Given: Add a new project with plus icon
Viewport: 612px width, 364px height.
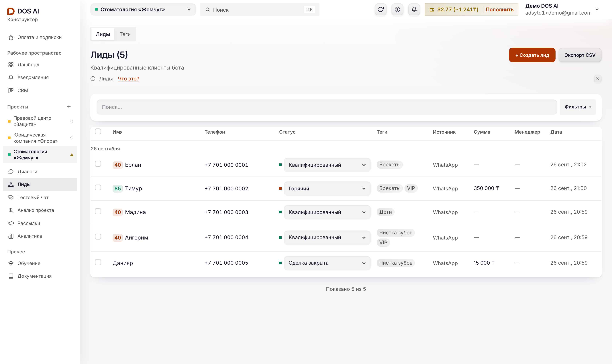Looking at the screenshot, I should pos(69,107).
